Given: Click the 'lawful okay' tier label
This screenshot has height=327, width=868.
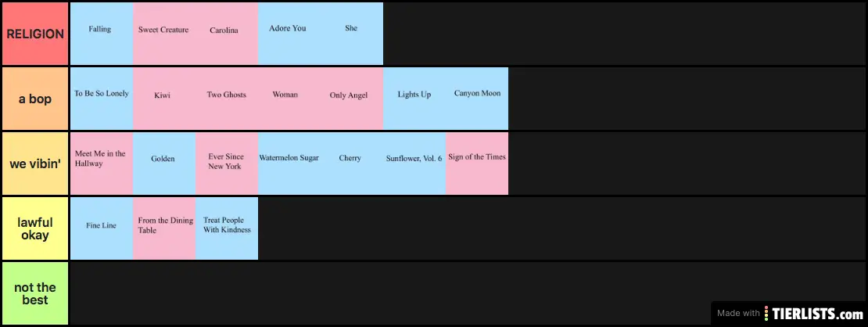Looking at the screenshot, I should point(34,228).
